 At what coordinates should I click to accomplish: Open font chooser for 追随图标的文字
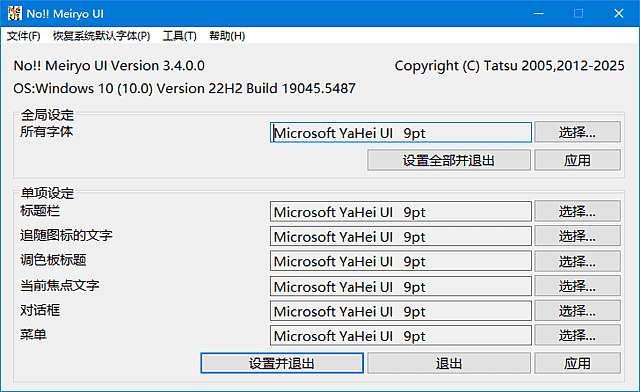(578, 236)
